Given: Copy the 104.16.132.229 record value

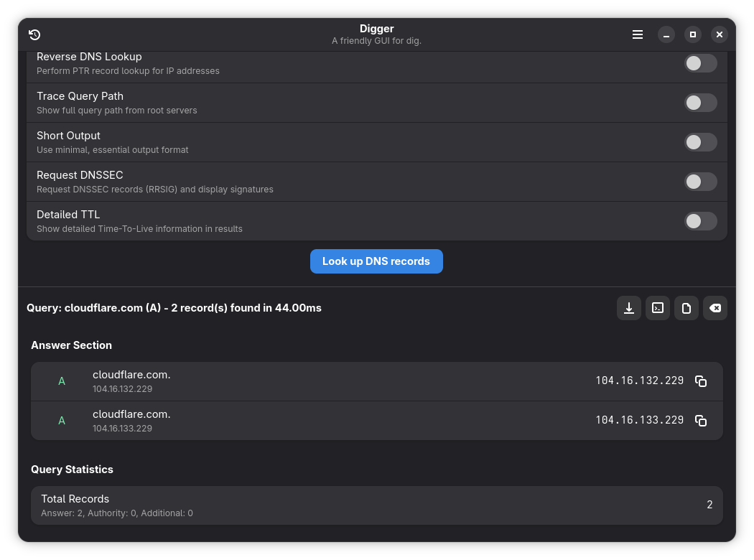Looking at the screenshot, I should [701, 381].
